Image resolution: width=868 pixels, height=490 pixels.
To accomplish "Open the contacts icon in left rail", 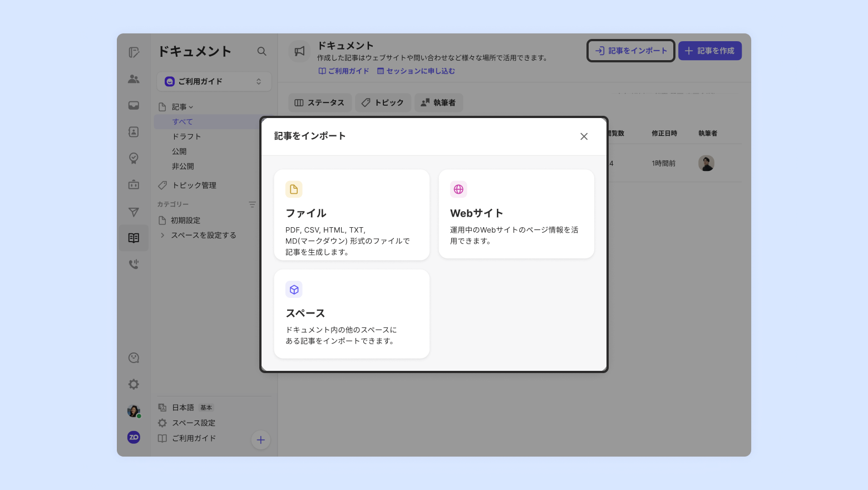I will coord(134,132).
